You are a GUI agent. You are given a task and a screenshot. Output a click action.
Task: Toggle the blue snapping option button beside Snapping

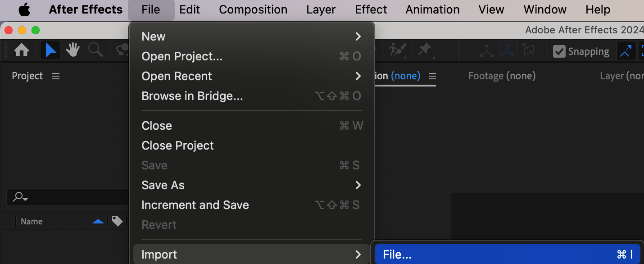(625, 51)
